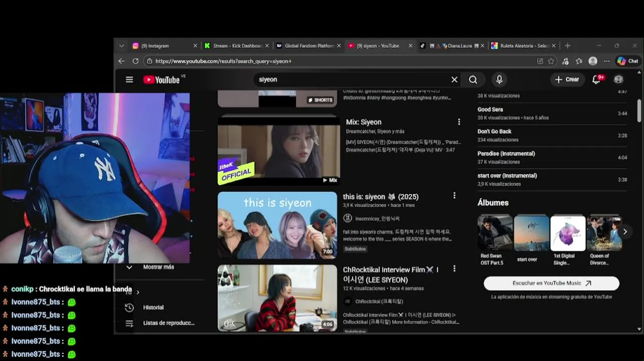Reload the page in the browser

135,61
